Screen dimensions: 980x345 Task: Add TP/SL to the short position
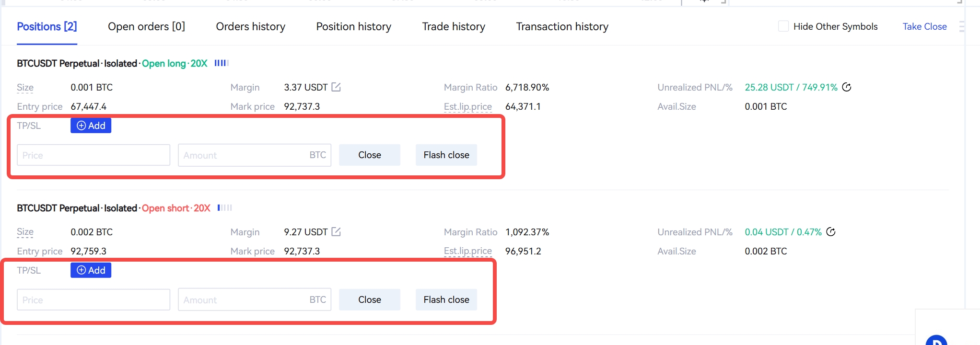[91, 270]
